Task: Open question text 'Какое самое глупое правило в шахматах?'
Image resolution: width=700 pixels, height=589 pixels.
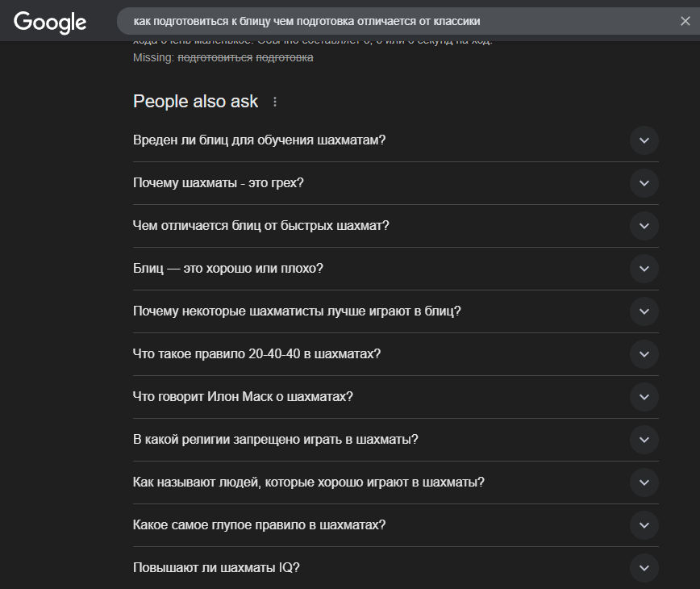Action: [x=259, y=525]
